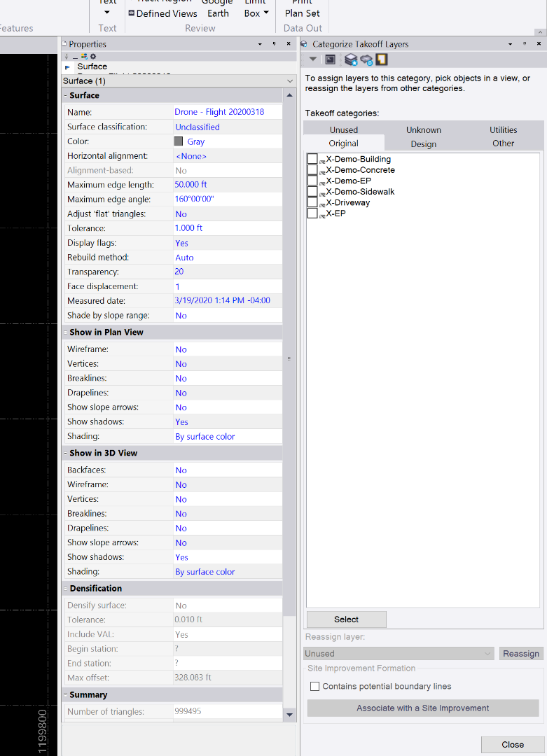547x756 pixels.
Task: Open the Text ribbon dropdown arrow
Action: coord(107,13)
